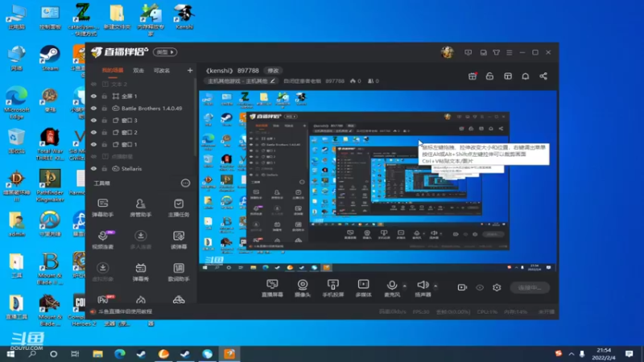Edit the 主机其他游戏 category selector

pos(242,81)
